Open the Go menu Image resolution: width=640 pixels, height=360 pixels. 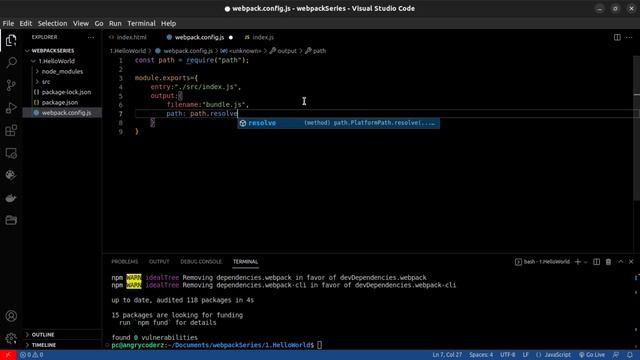pyautogui.click(x=99, y=23)
